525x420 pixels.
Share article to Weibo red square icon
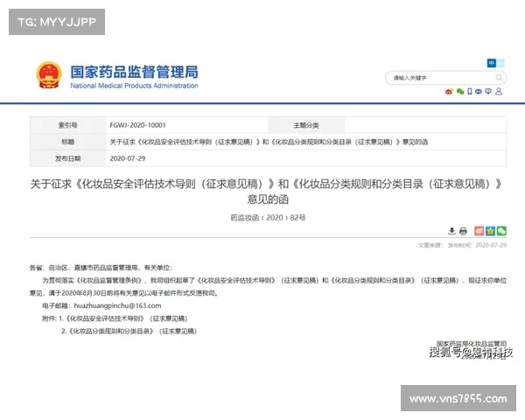pyautogui.click(x=479, y=231)
